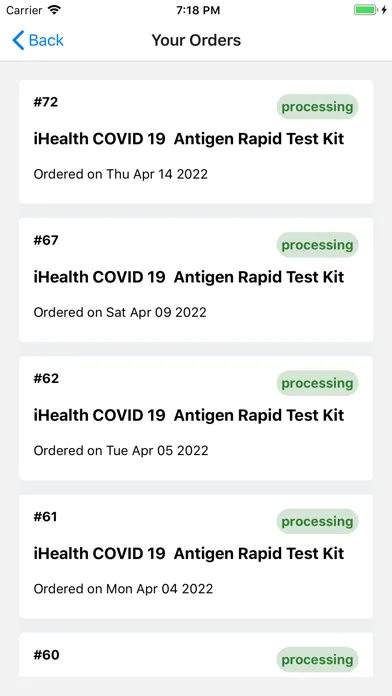This screenshot has width=392, height=696.
Task: Open order #72 card
Action: tap(196, 142)
